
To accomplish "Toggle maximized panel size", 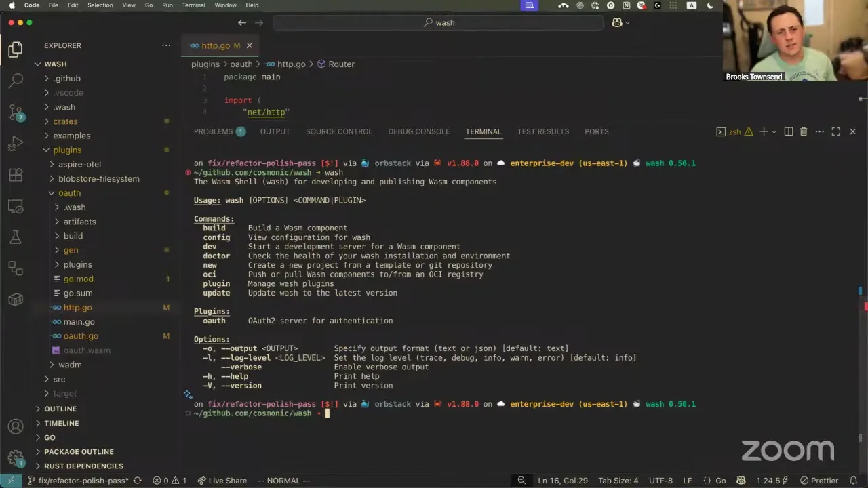I will pyautogui.click(x=835, y=131).
